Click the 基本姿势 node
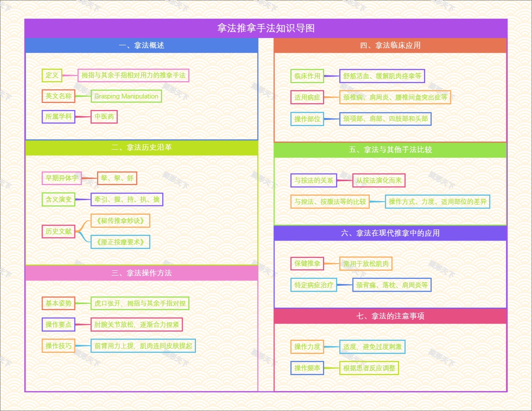Screen dimensions: 532x411 pos(59,304)
